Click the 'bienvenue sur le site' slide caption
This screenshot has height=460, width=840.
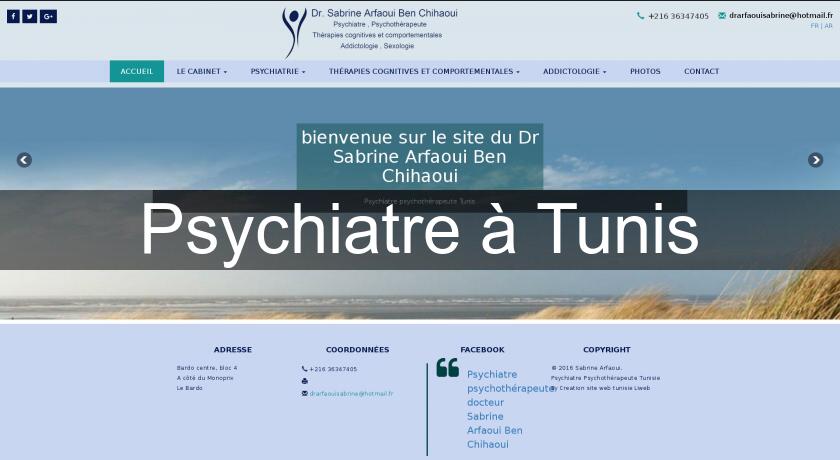[420, 156]
